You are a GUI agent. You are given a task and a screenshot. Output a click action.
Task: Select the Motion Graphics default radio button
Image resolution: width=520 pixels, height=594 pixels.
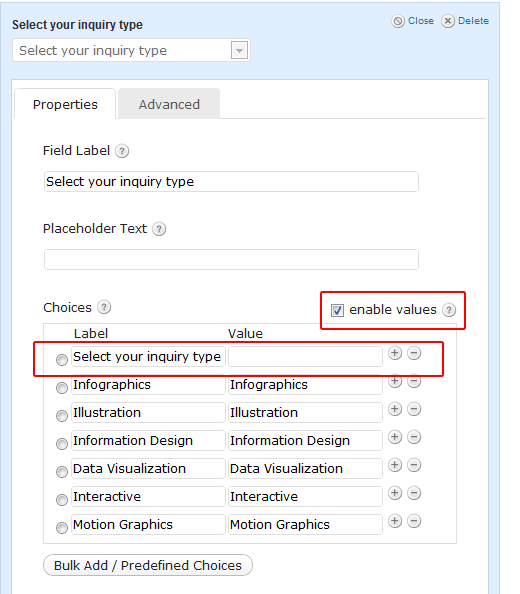pyautogui.click(x=62, y=528)
